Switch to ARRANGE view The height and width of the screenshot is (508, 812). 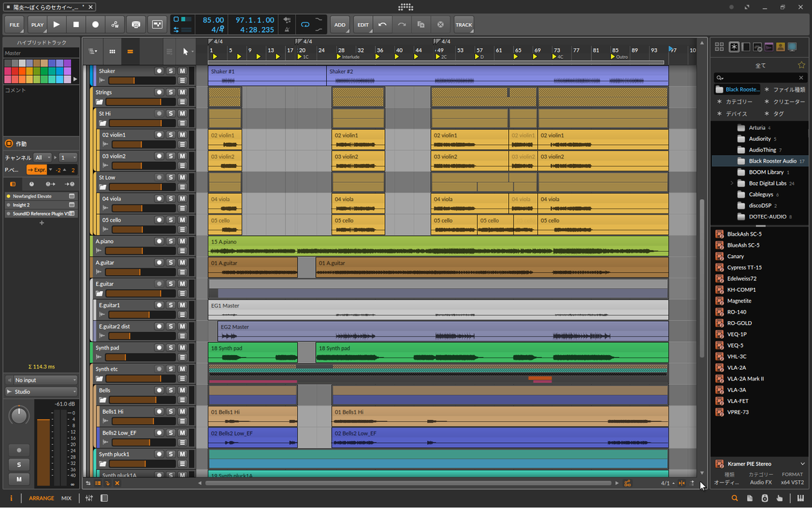(41, 499)
